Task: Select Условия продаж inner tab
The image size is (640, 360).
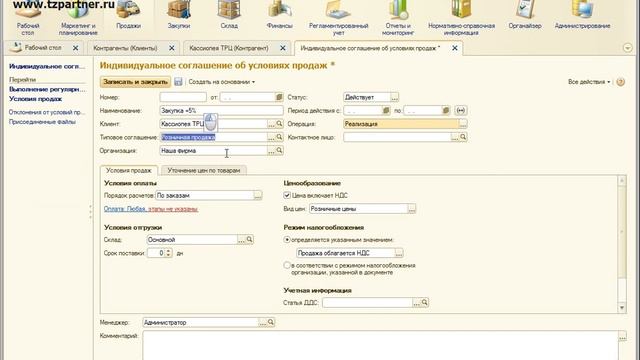Action: pyautogui.click(x=129, y=170)
